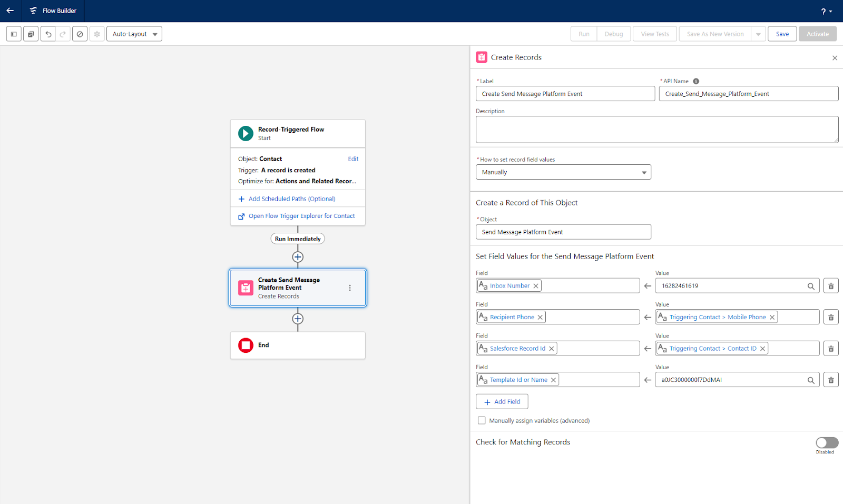843x504 pixels.
Task: Toggle the toolbox panel icon
Action: [x=14, y=34]
